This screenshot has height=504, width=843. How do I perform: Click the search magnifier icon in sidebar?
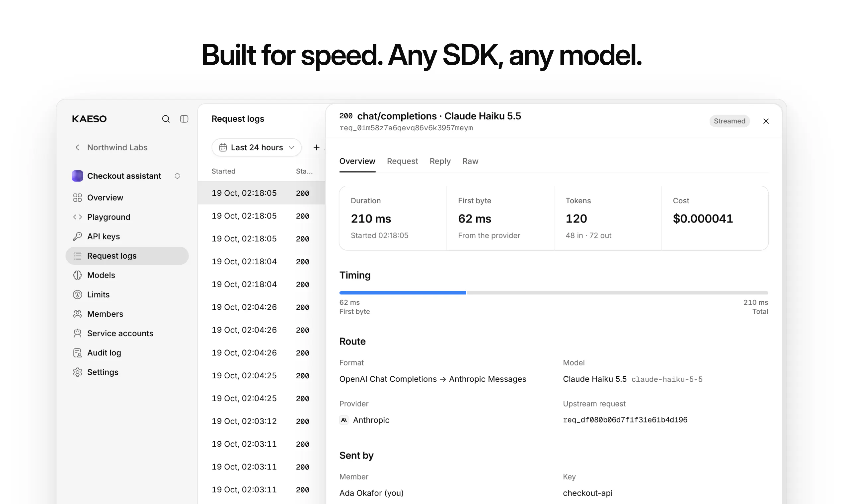166,119
